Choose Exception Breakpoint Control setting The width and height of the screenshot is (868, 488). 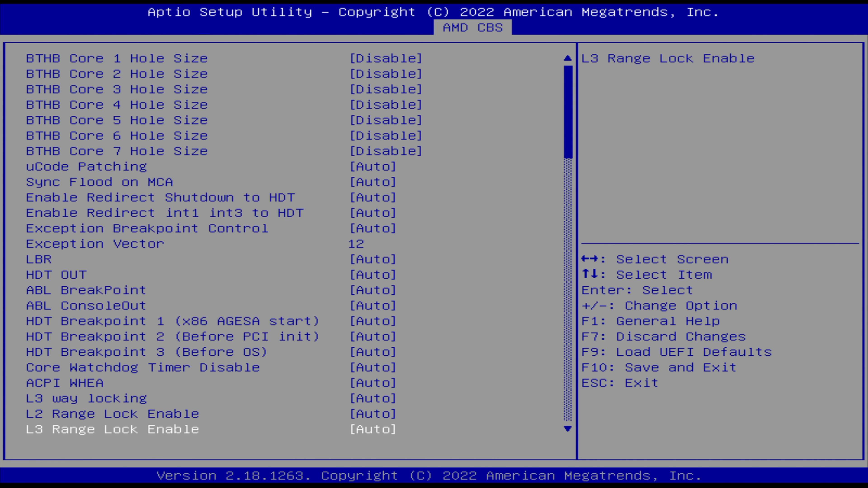[x=211, y=229]
